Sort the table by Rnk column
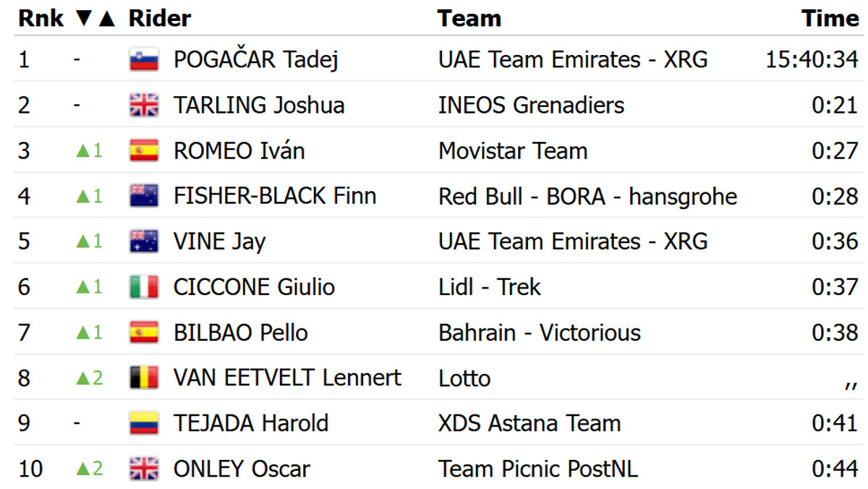 (41, 19)
